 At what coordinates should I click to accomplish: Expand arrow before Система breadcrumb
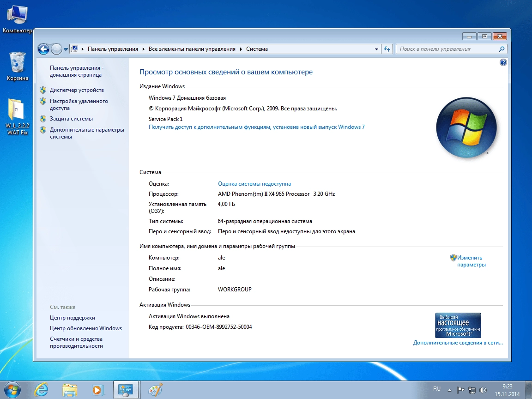coord(241,49)
